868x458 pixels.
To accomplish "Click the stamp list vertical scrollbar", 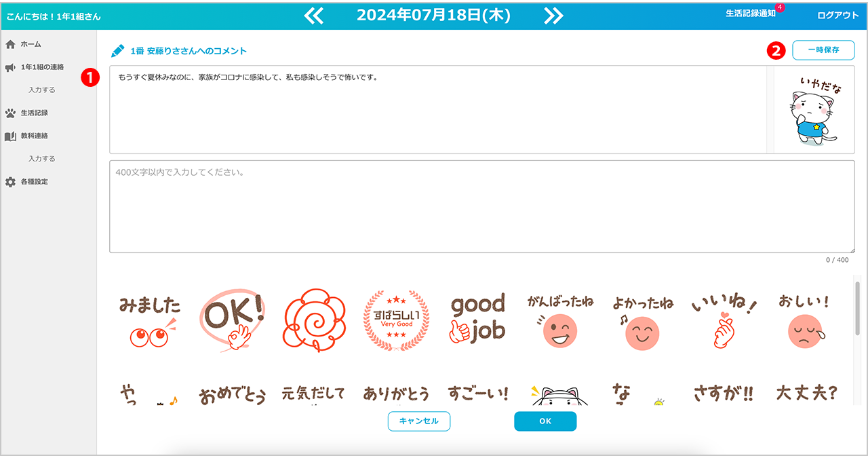I will click(x=857, y=307).
